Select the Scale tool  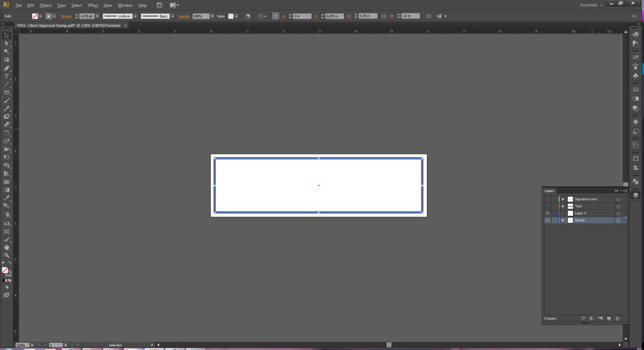click(6, 141)
